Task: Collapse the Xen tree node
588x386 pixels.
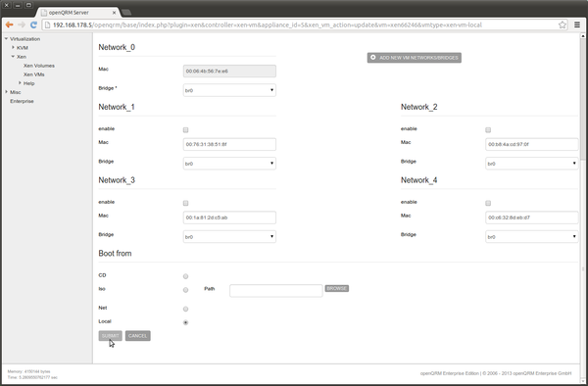Action: pos(13,57)
